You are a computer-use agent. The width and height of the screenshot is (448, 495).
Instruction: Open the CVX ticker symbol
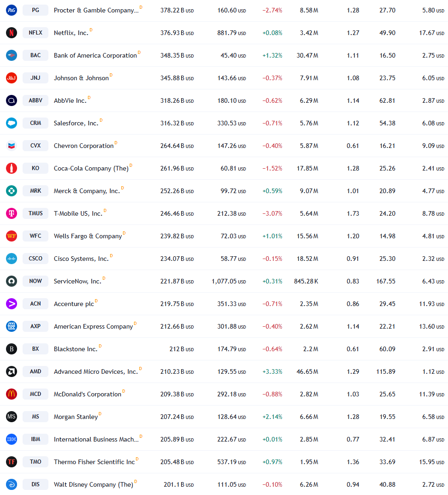point(35,146)
